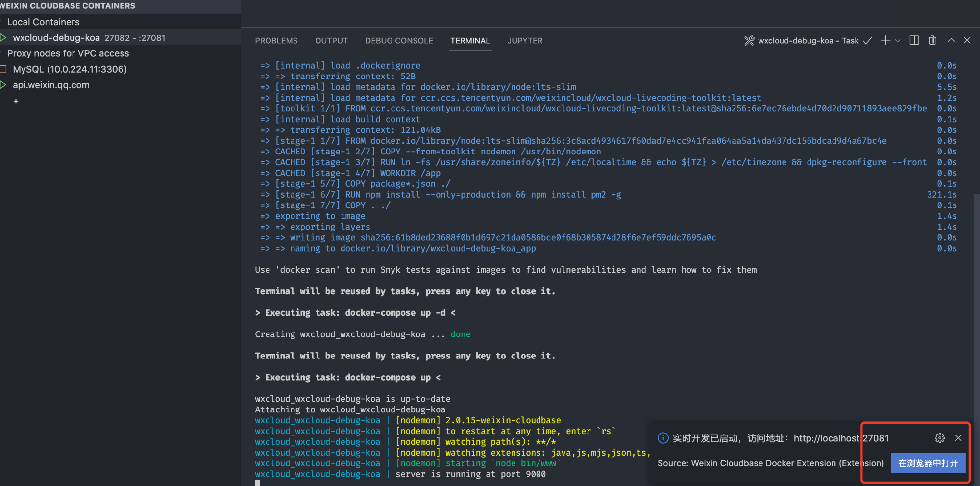This screenshot has width=980, height=486.
Task: Dismiss the localhost notification
Action: point(958,438)
